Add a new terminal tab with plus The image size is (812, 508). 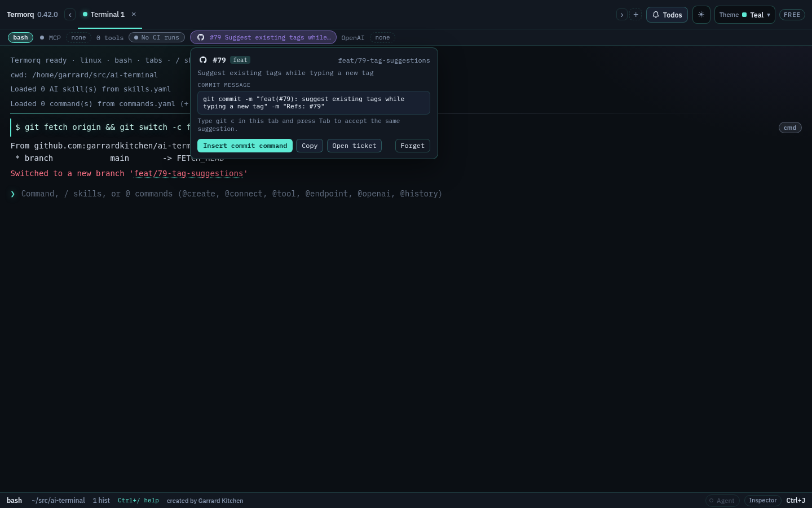click(x=636, y=15)
